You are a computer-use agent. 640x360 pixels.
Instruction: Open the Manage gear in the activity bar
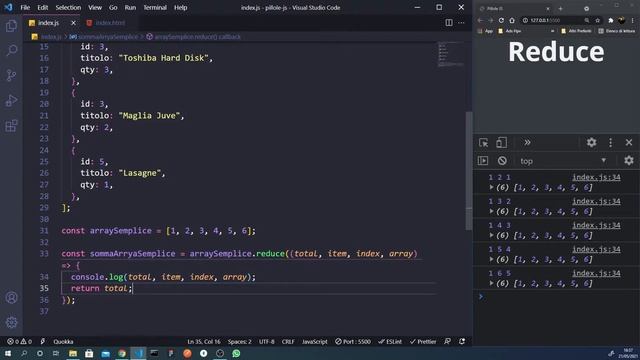click(x=11, y=322)
